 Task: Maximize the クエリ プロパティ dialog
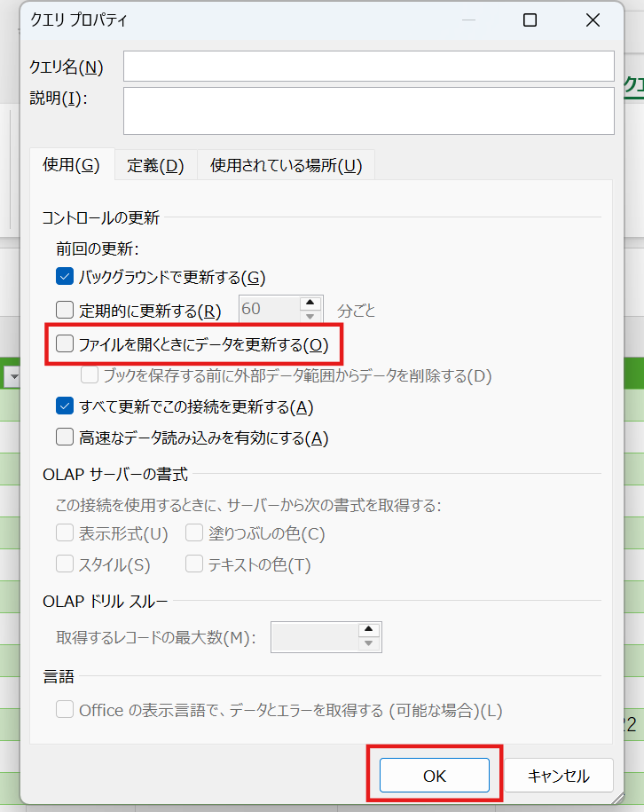click(x=530, y=20)
